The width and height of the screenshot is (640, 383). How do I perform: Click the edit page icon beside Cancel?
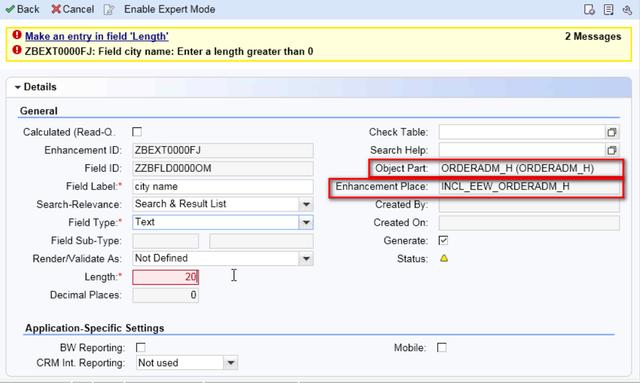click(x=109, y=9)
